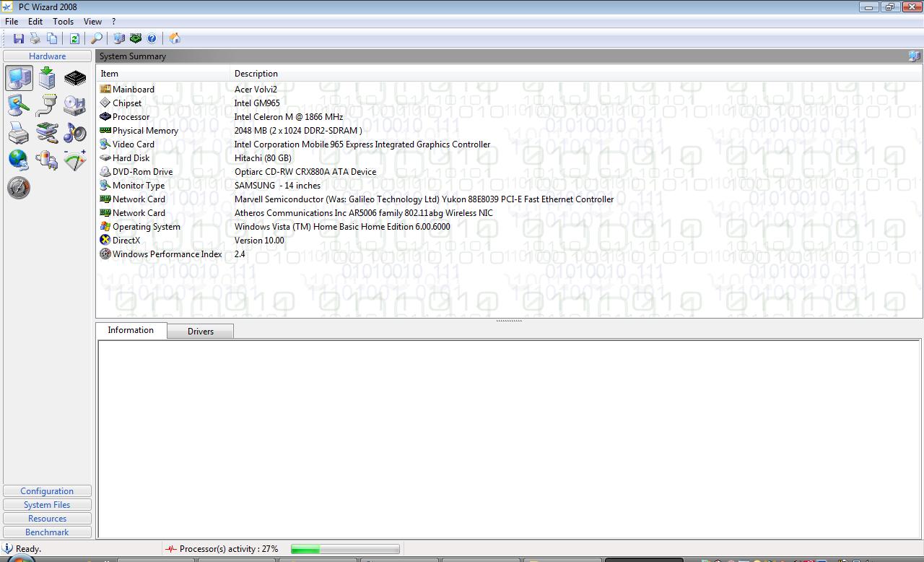The height and width of the screenshot is (562, 924).
Task: Select the Chipset row
Action: tap(509, 103)
